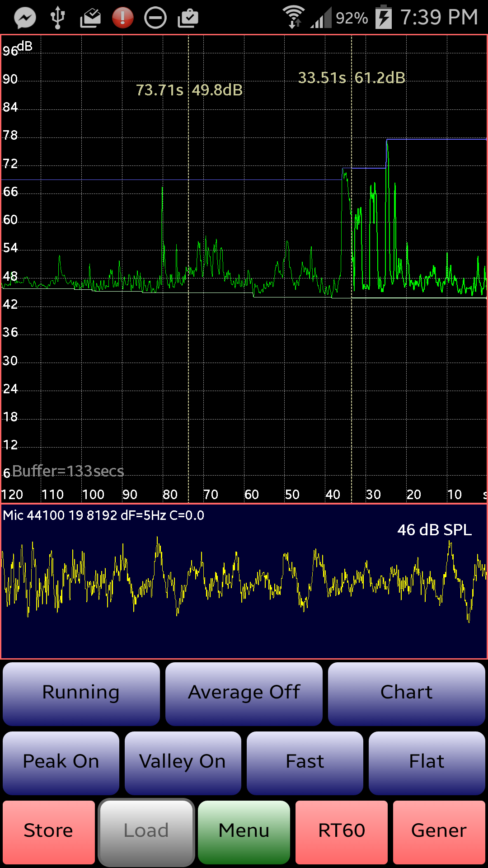Tap the battery charging icon
Image resolution: width=488 pixels, height=868 pixels.
[384, 17]
